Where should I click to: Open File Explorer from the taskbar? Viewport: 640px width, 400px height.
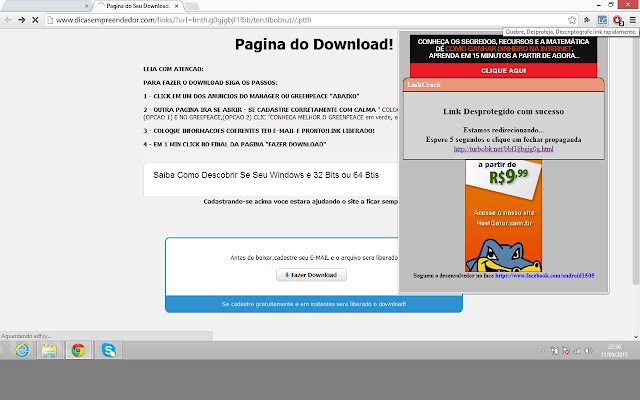[x=49, y=350]
